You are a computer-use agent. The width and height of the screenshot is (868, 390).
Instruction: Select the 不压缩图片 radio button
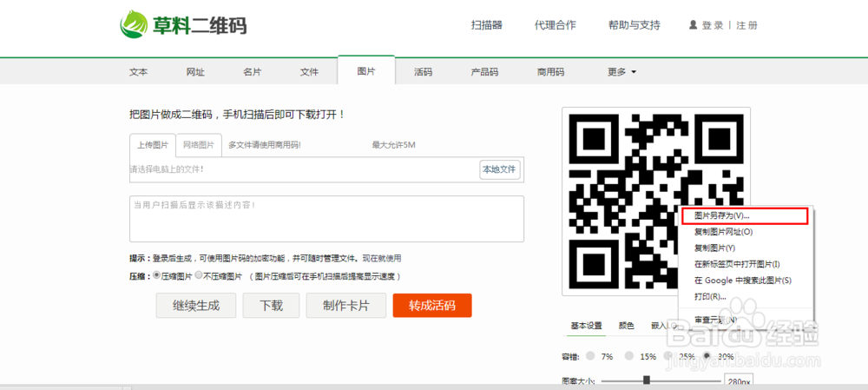click(199, 275)
